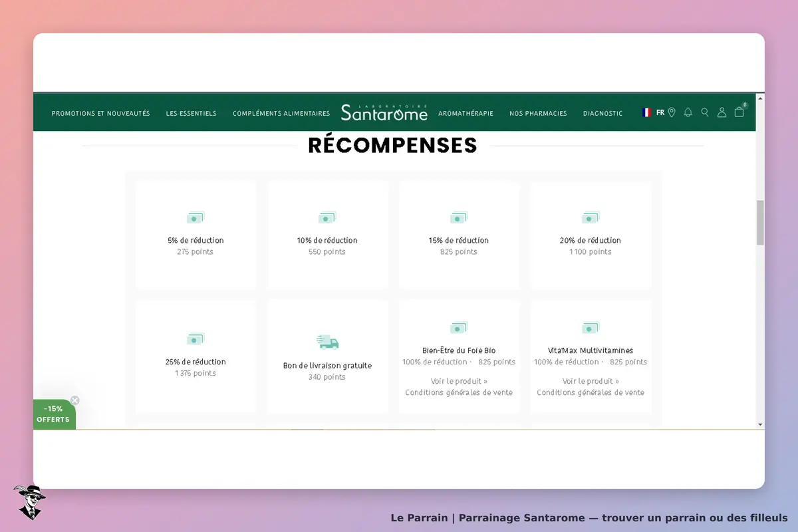Click the scrollbar up arrow
This screenshot has height=532, width=798.
760,97
